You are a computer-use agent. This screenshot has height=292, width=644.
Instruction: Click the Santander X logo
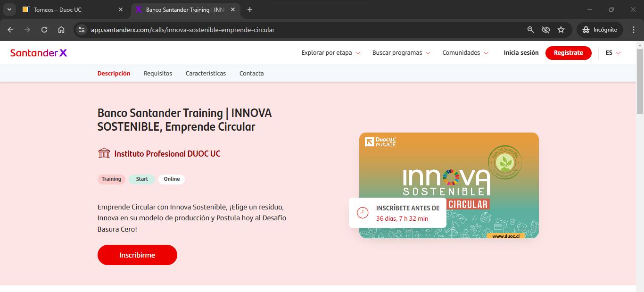coord(39,53)
